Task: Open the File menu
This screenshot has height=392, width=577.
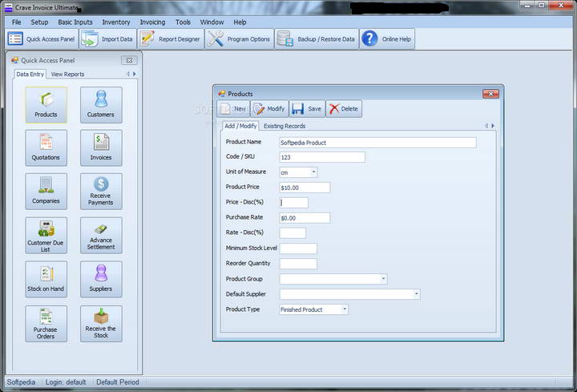Action: point(17,22)
